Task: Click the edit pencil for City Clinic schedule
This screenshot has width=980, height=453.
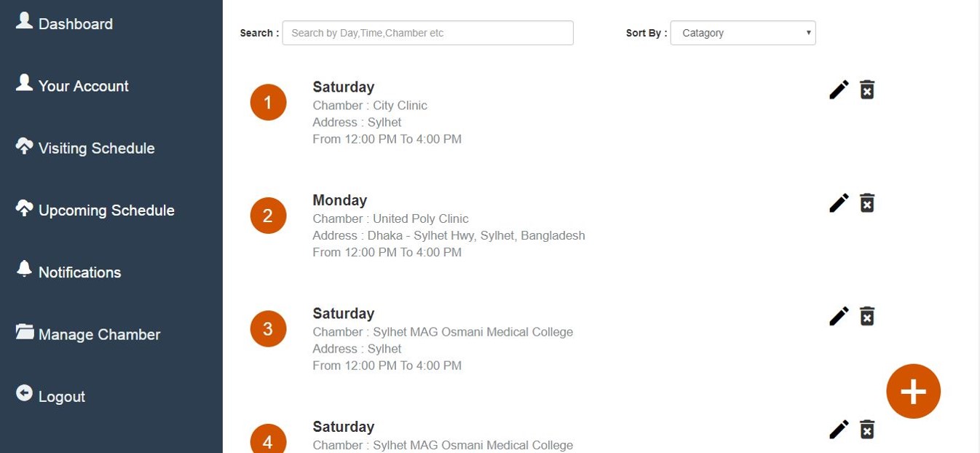Action: [839, 90]
